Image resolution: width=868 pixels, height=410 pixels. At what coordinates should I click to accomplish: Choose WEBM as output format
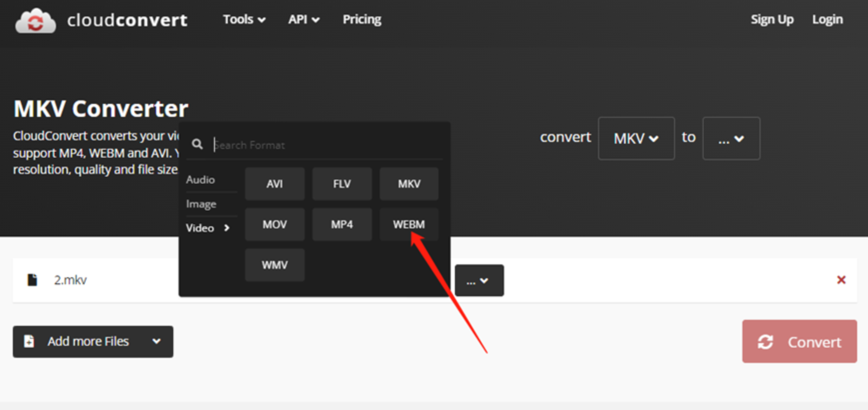(409, 224)
